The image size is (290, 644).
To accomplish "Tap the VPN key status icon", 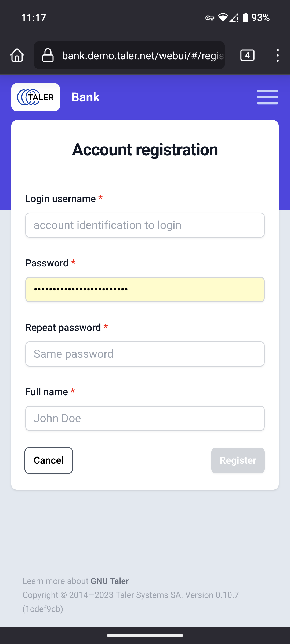I will click(x=210, y=18).
